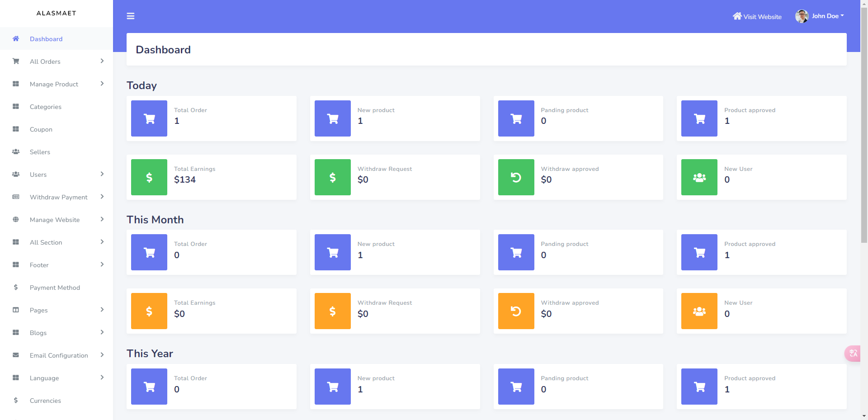This screenshot has height=420, width=868.
Task: Click the columns icon beside Pages
Action: point(16,310)
